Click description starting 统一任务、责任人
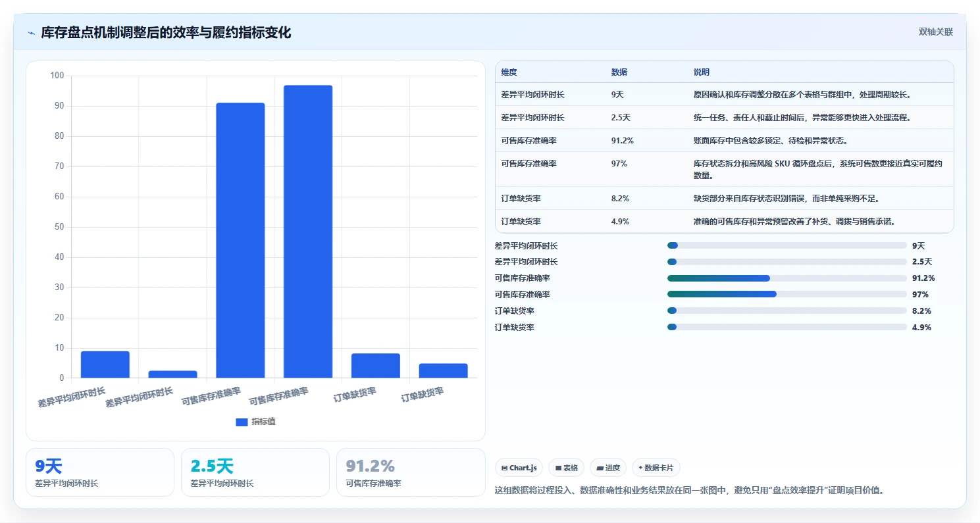This screenshot has height=523, width=980. pos(802,118)
